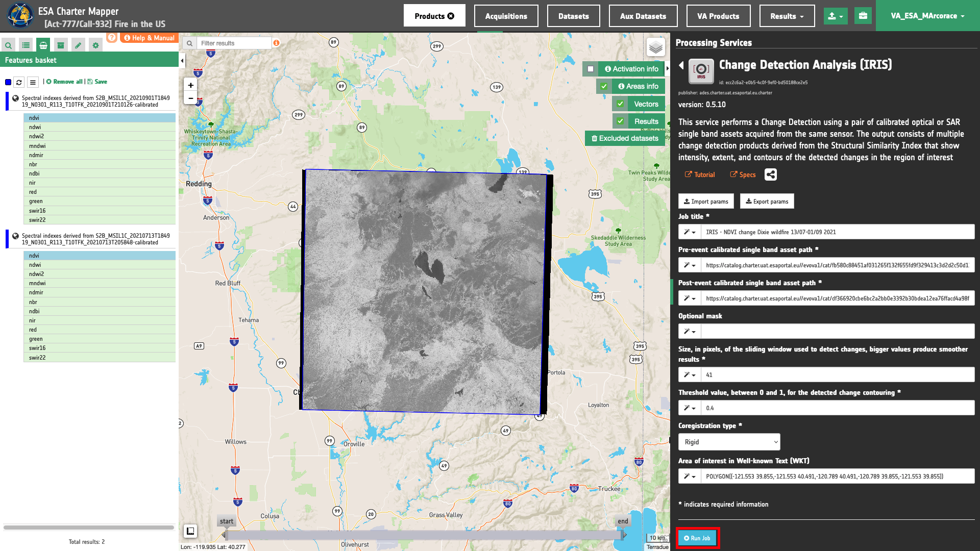Image resolution: width=980 pixels, height=551 pixels.
Task: Open the pencil edit icon tab
Action: [x=78, y=45]
